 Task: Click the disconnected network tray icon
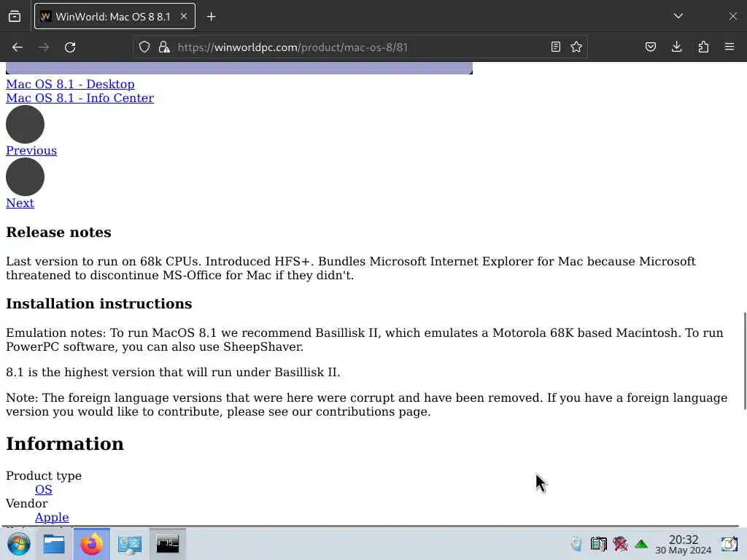coord(620,544)
